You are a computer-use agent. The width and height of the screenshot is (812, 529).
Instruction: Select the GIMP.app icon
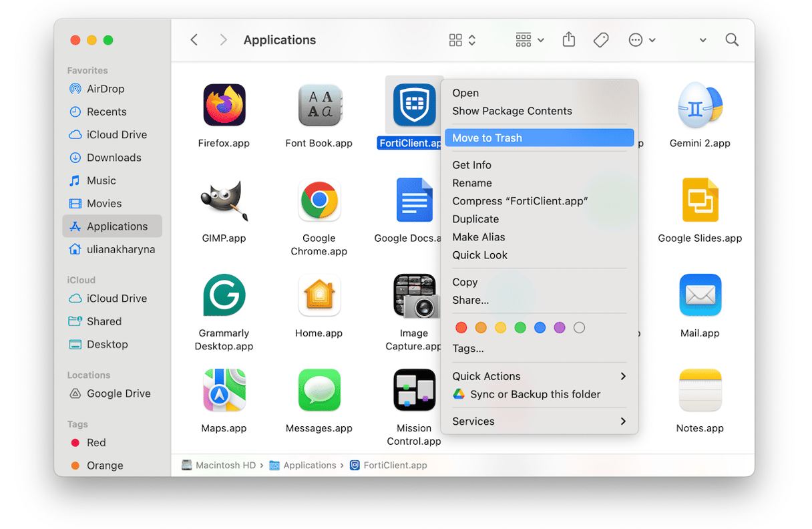point(224,200)
